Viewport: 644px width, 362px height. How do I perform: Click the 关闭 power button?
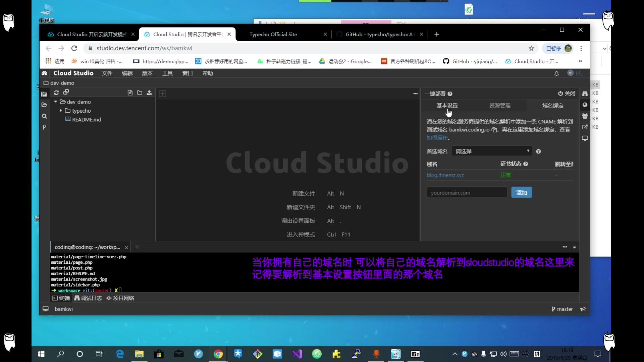point(567,94)
